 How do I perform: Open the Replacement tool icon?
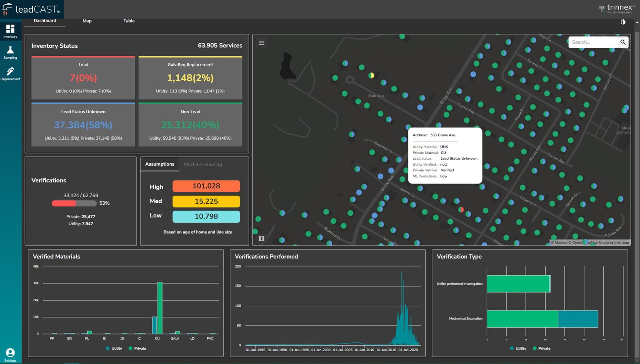tap(10, 71)
